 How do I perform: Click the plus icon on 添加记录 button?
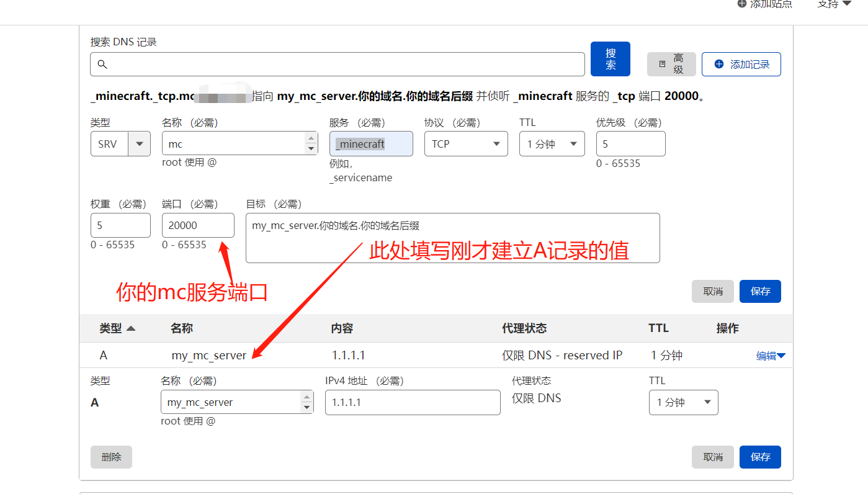click(x=719, y=64)
